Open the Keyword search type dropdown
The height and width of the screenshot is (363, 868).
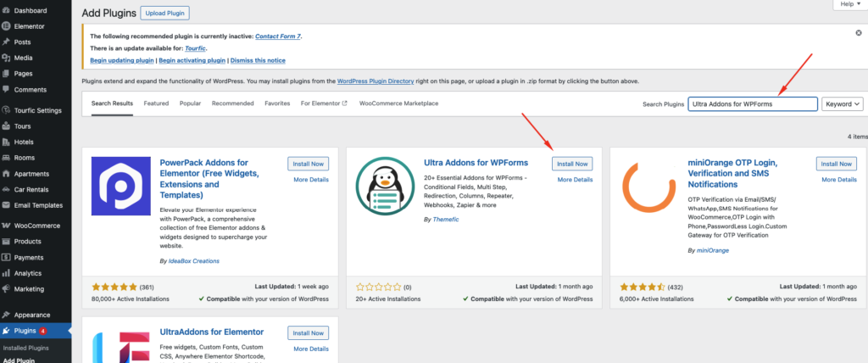tap(843, 103)
